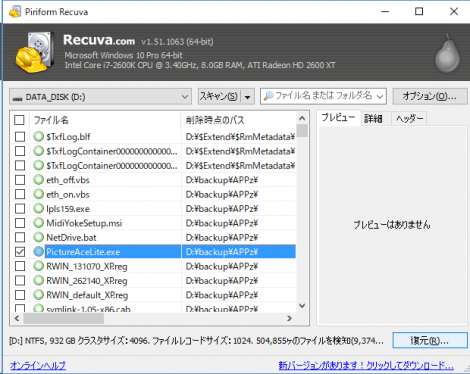The image size is (470, 374).
Task: Select the lpls159.exe file name
Action: (x=68, y=209)
